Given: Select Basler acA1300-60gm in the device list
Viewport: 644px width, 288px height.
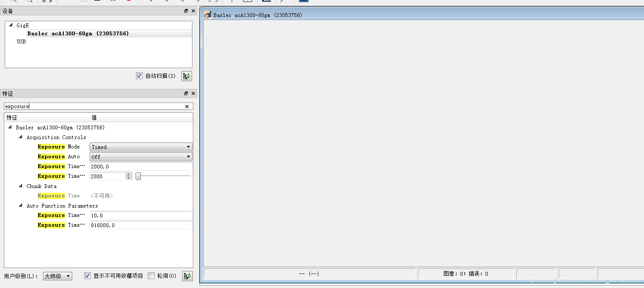Looking at the screenshot, I should 78,33.
